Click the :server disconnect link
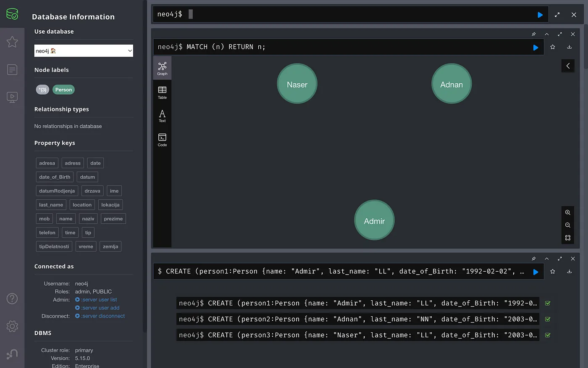This screenshot has width=588, height=368. pyautogui.click(x=103, y=316)
